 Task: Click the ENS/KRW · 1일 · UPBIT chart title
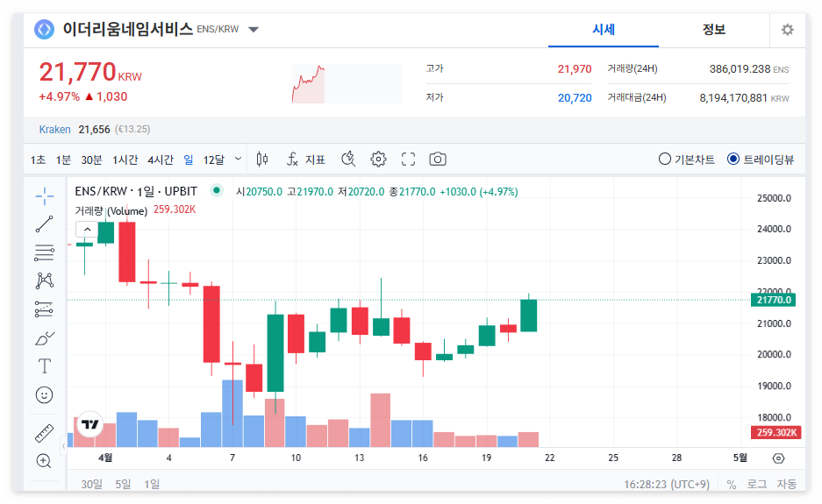(136, 191)
